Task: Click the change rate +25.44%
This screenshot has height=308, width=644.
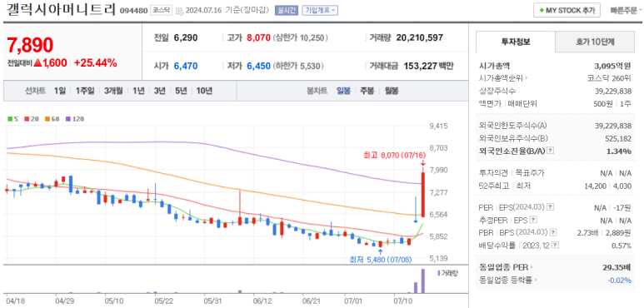Action: [96, 63]
